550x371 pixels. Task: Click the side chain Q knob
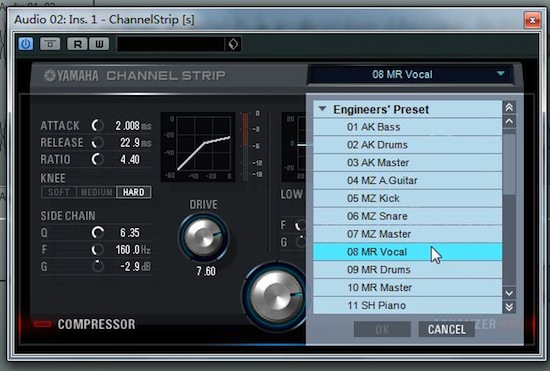click(98, 232)
